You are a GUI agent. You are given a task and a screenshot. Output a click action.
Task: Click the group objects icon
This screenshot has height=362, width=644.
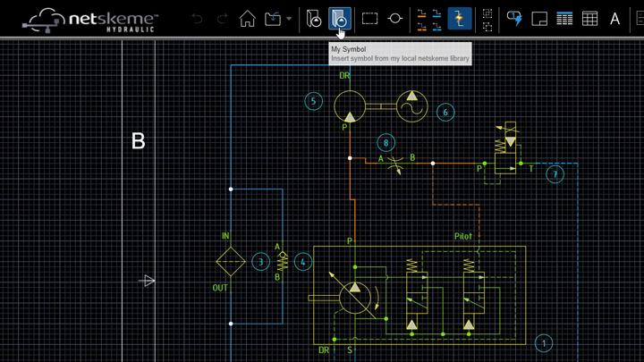click(487, 13)
